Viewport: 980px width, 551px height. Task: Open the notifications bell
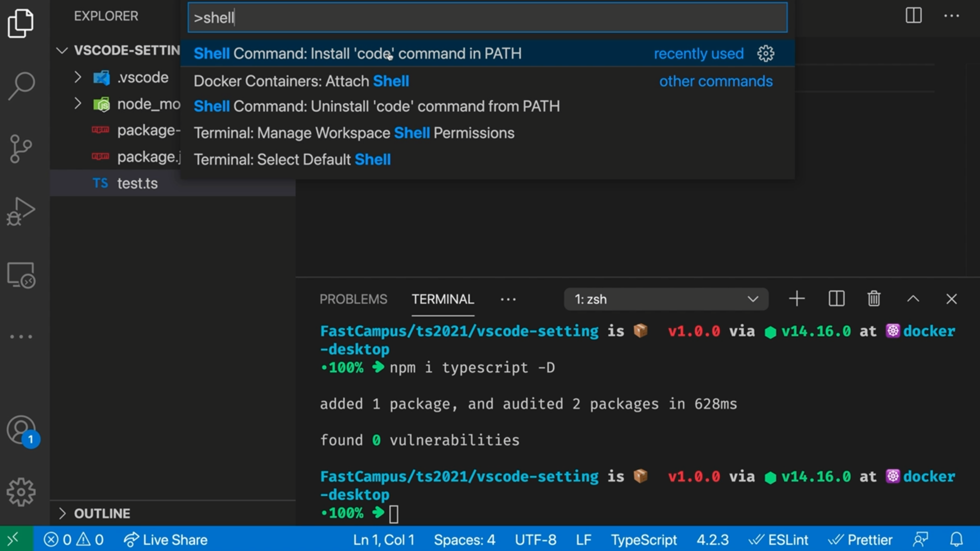957,540
